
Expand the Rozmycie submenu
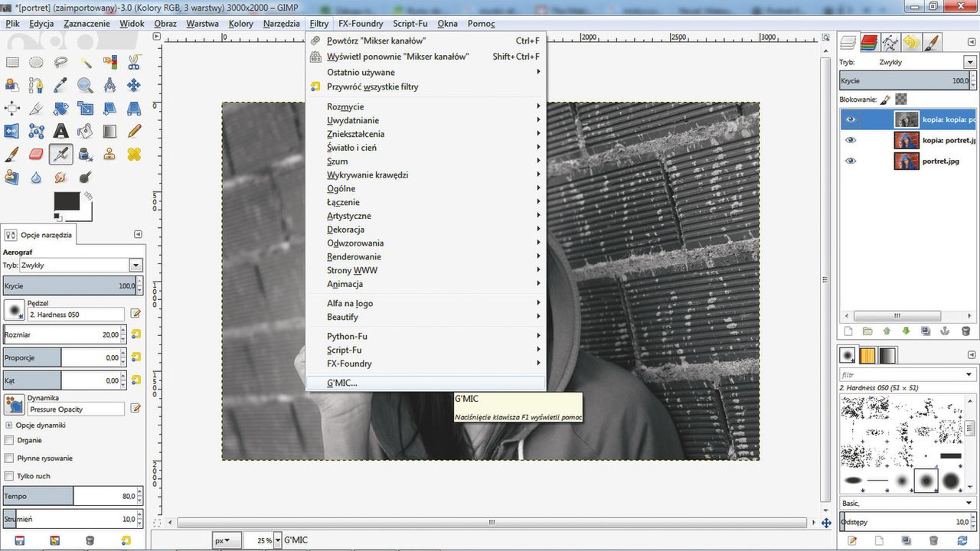(426, 106)
